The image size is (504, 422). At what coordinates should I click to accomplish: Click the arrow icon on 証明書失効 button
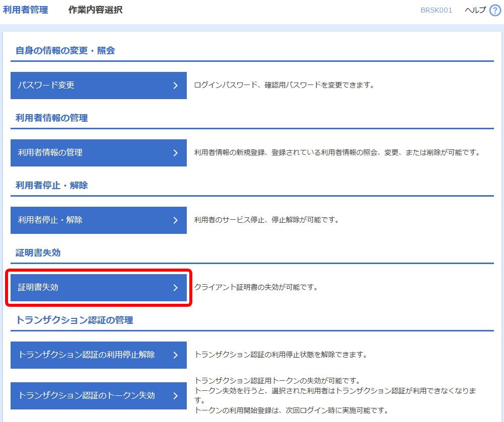coord(175,288)
